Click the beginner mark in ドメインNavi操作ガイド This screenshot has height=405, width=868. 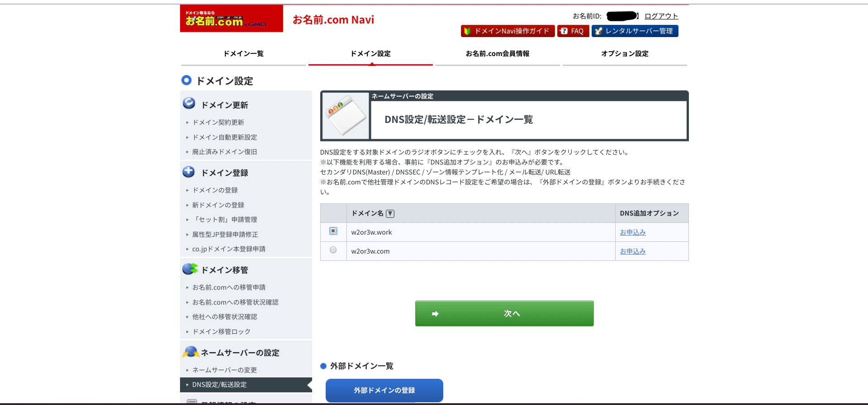(x=467, y=31)
